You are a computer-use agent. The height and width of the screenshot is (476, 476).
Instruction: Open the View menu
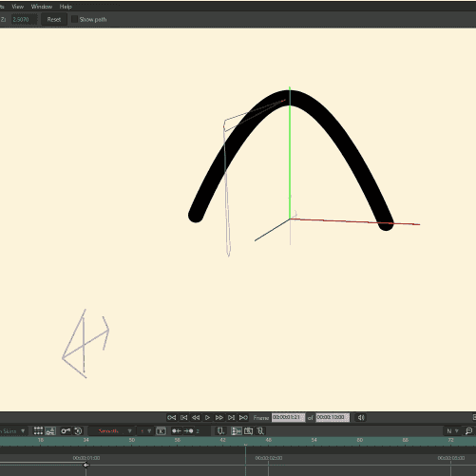(x=17, y=7)
